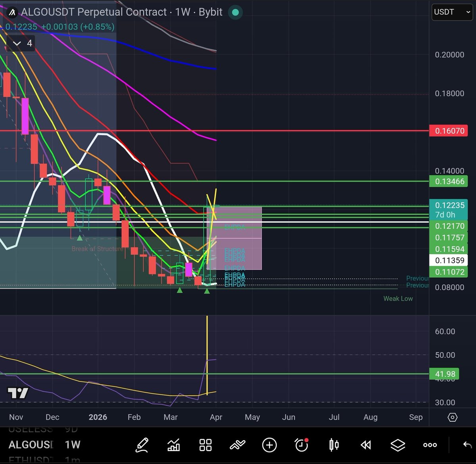Open the chart type icon
Viewport: 476px width, 464px height.
tap(174, 445)
